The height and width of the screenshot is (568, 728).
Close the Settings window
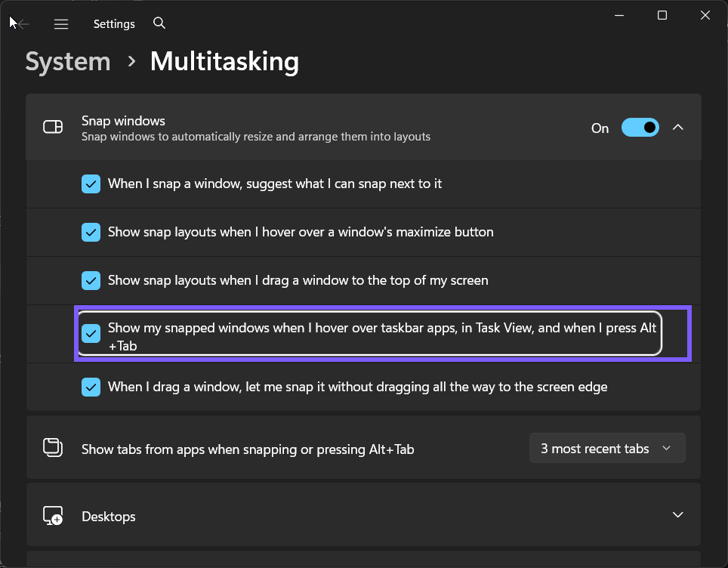705,15
